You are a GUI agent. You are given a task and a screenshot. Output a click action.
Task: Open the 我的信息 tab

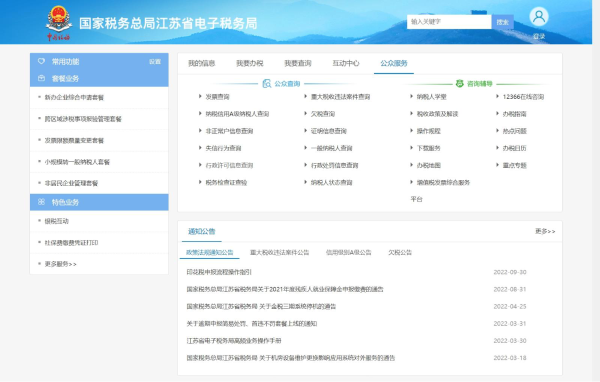click(x=202, y=63)
